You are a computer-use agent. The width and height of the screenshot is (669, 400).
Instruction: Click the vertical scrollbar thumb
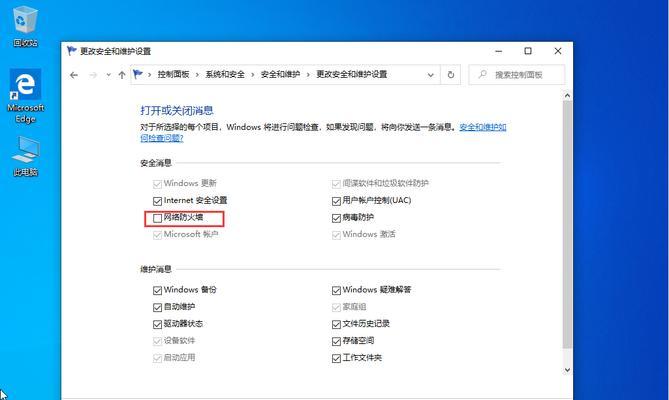tap(567, 225)
